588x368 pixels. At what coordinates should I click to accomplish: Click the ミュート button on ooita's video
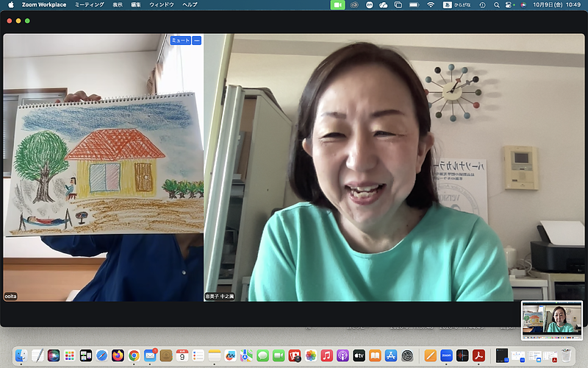[x=180, y=40]
